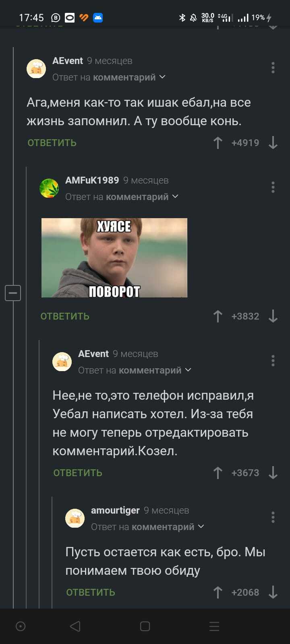Downvote the comment rated +3673

[273, 473]
